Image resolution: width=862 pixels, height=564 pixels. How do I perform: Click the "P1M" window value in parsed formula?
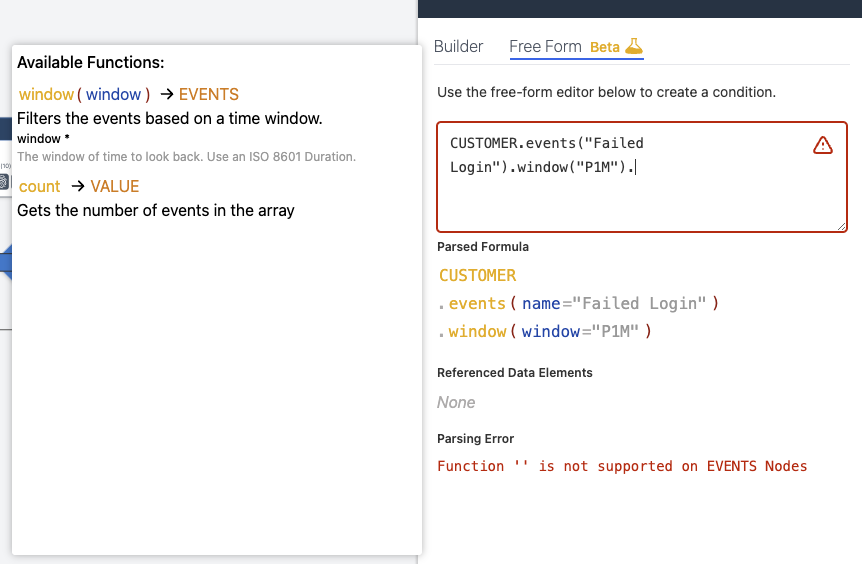point(615,331)
